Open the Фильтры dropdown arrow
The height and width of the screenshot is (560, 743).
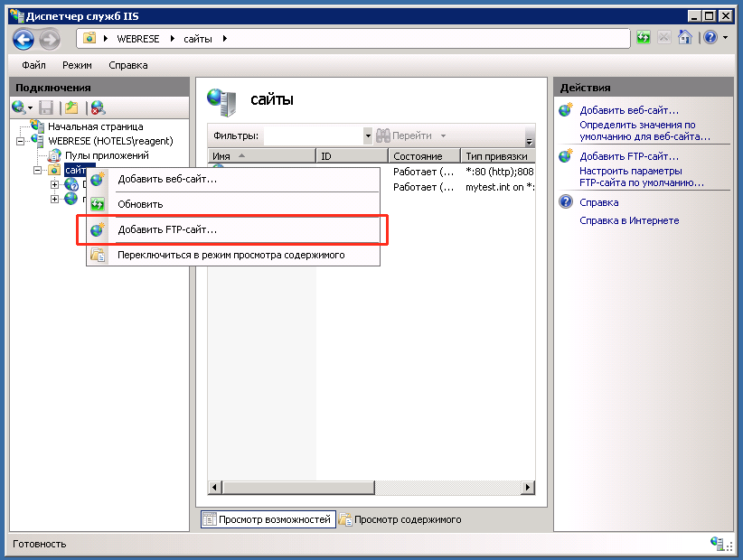coord(368,135)
